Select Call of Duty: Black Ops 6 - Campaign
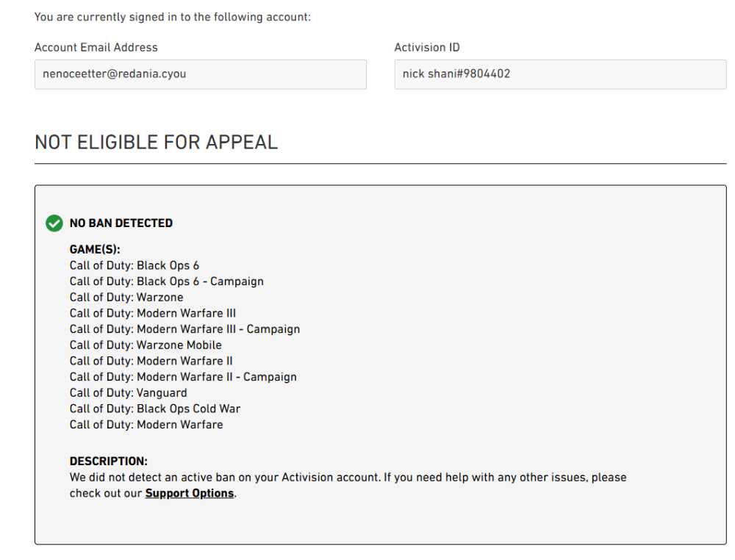Viewport: 735px width, 560px height. 166,281
